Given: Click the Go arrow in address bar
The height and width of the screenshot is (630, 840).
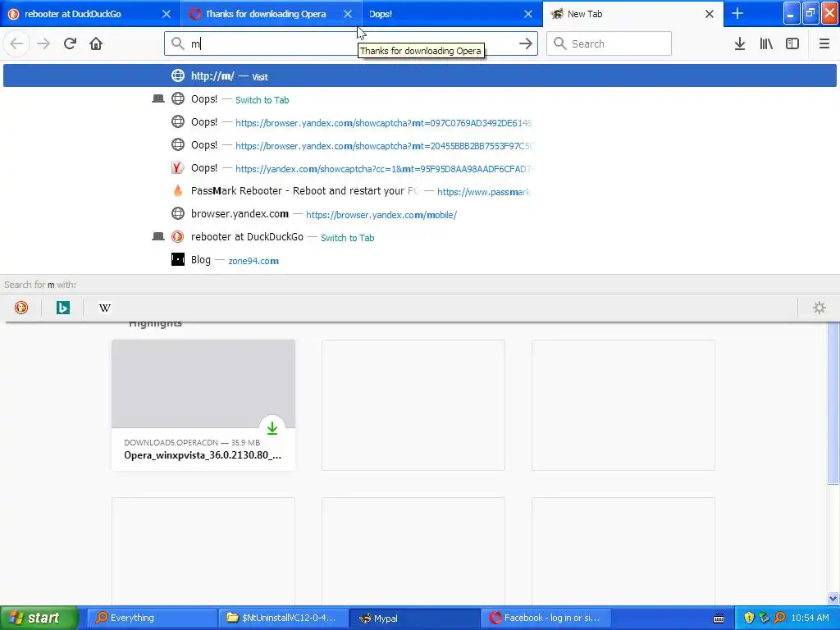Looking at the screenshot, I should tap(526, 43).
